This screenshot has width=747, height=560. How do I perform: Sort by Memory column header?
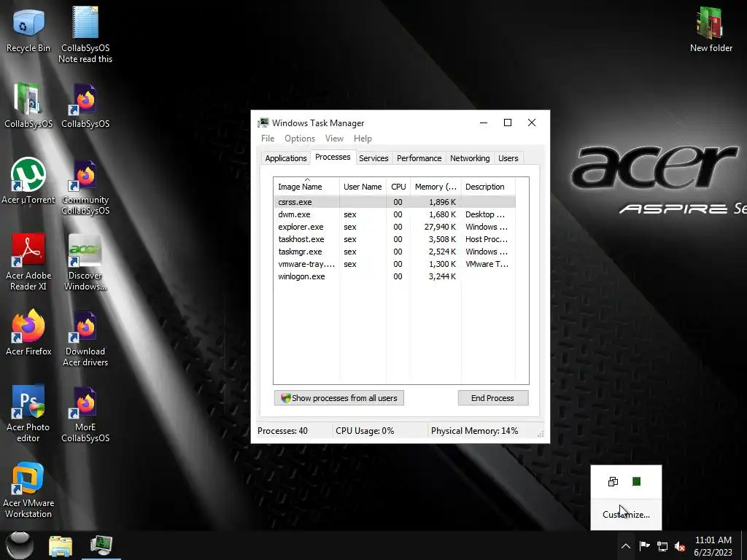point(436,187)
